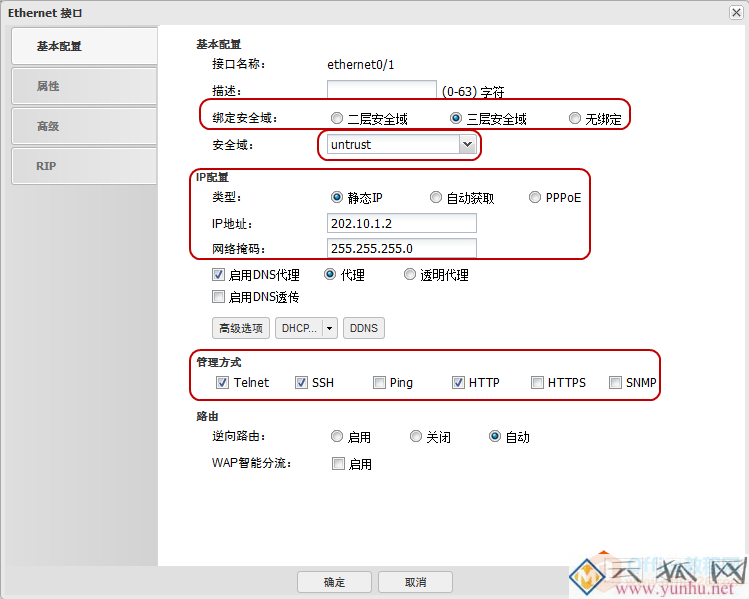Click the 描述 description input field
Image resolution: width=749 pixels, height=599 pixels.
382,89
